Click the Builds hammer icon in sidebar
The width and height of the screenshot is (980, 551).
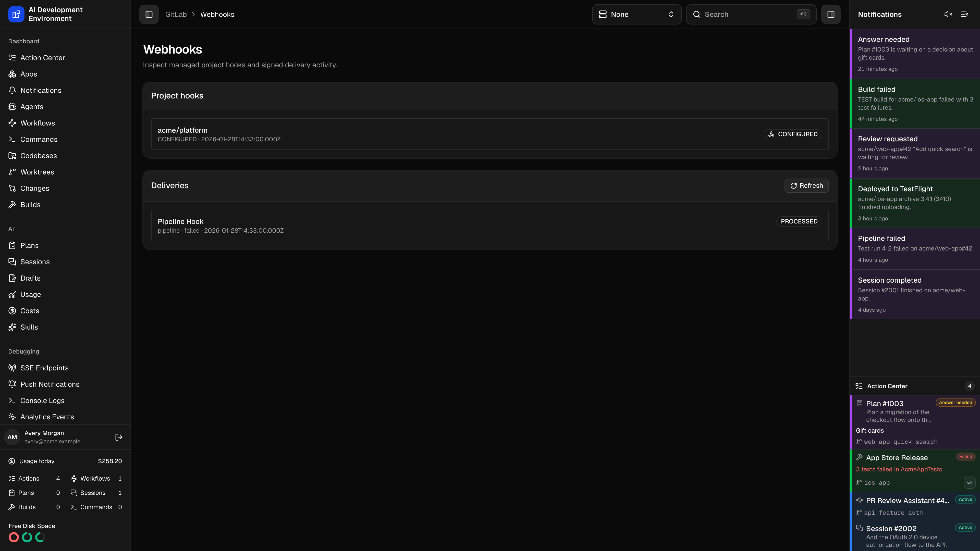pyautogui.click(x=12, y=205)
